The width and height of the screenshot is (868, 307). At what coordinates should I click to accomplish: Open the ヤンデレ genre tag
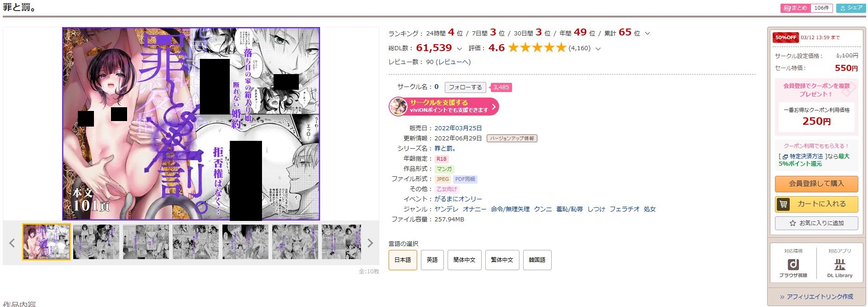click(447, 209)
